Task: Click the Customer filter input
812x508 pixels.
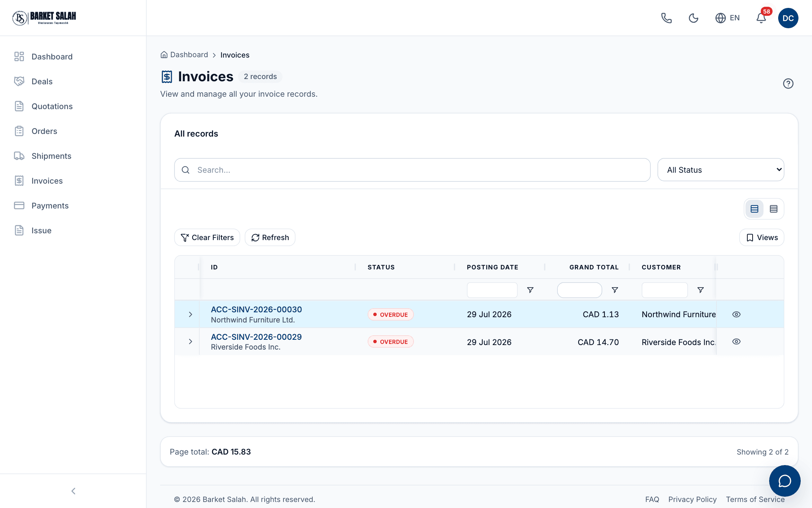Action: pyautogui.click(x=665, y=290)
